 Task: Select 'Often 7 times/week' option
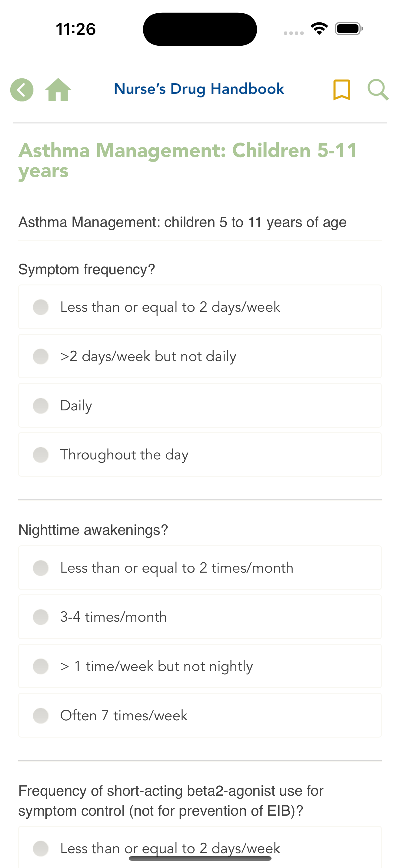pyautogui.click(x=200, y=715)
